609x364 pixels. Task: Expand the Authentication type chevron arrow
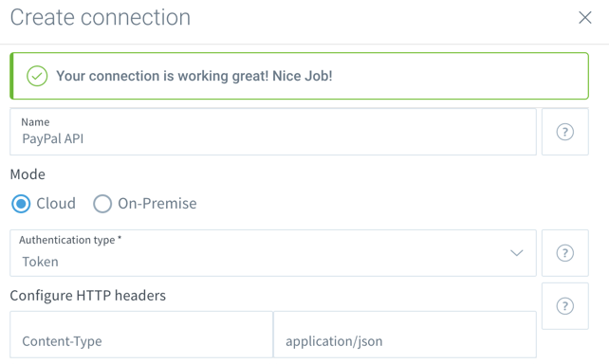click(x=517, y=253)
